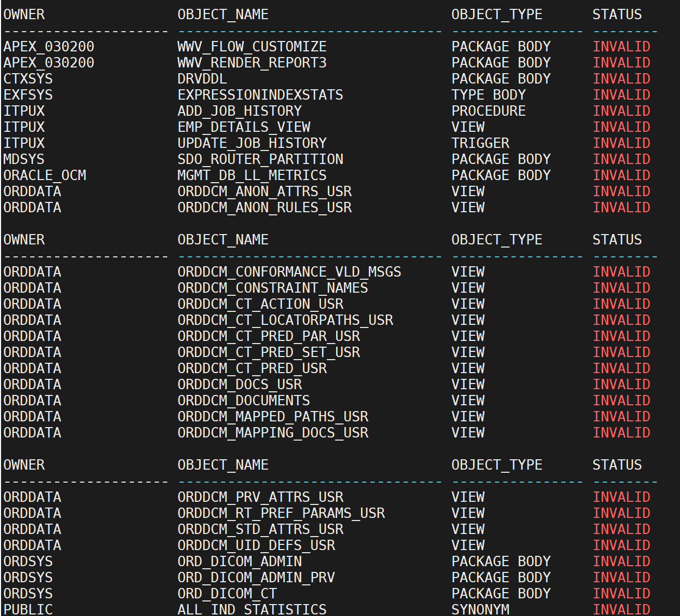
Task: Click the PUBLIC owner name
Action: click(x=28, y=609)
